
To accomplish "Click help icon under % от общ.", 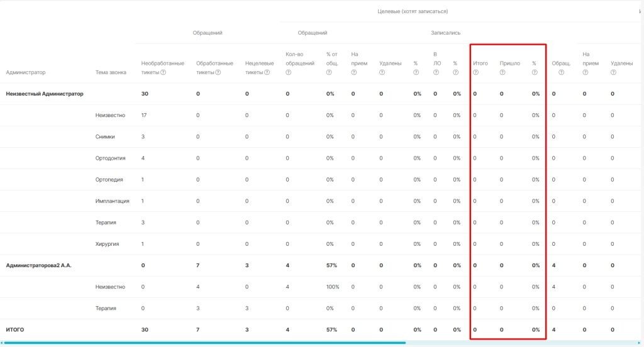I will point(329,72).
